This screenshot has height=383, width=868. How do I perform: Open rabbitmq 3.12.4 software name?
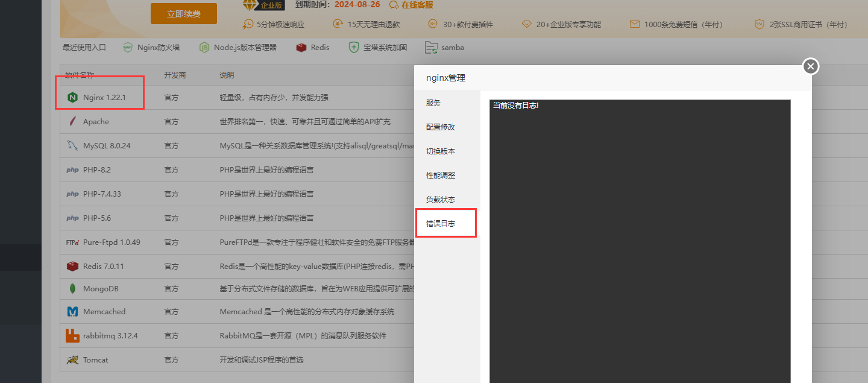110,336
